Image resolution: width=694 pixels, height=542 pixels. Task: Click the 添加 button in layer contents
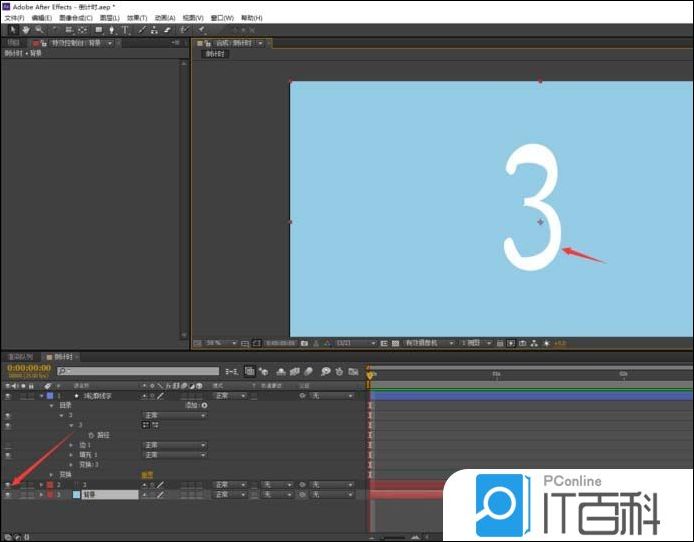(194, 406)
